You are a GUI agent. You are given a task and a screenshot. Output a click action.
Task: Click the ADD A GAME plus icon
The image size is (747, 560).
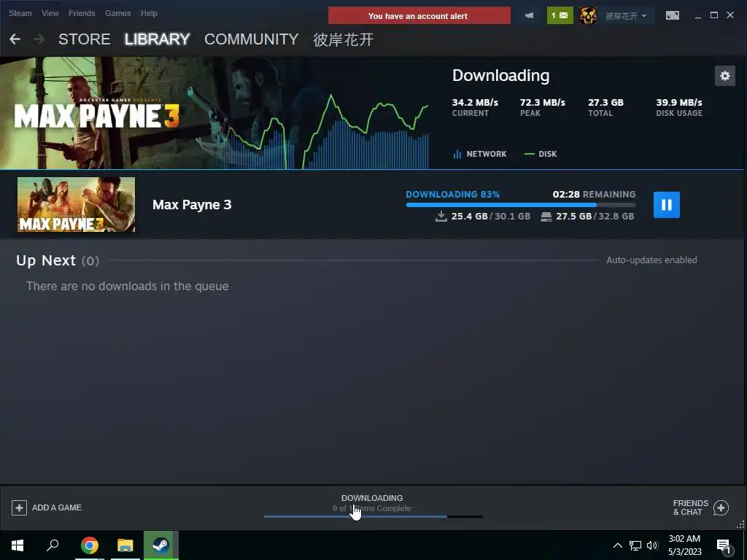tap(19, 507)
